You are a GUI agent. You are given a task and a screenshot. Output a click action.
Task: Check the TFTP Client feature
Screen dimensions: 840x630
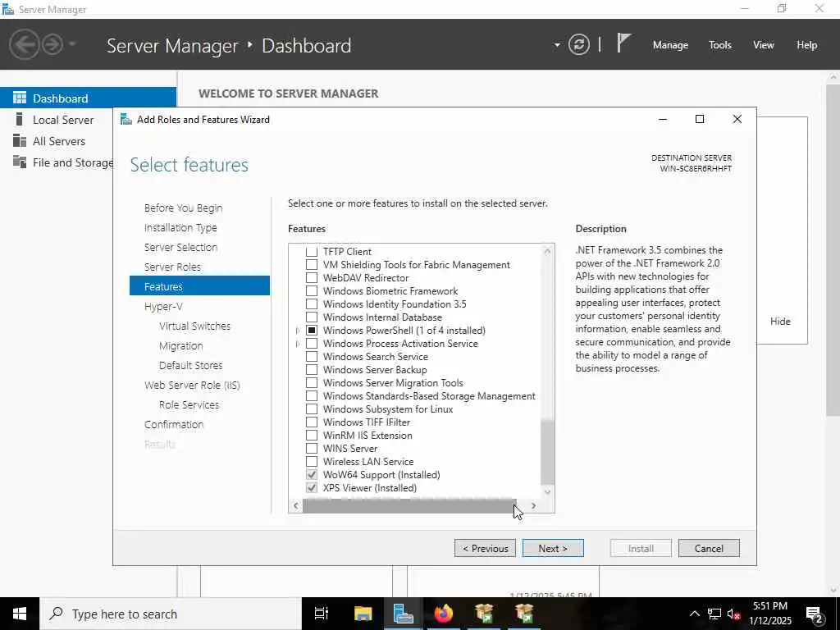coord(311,251)
